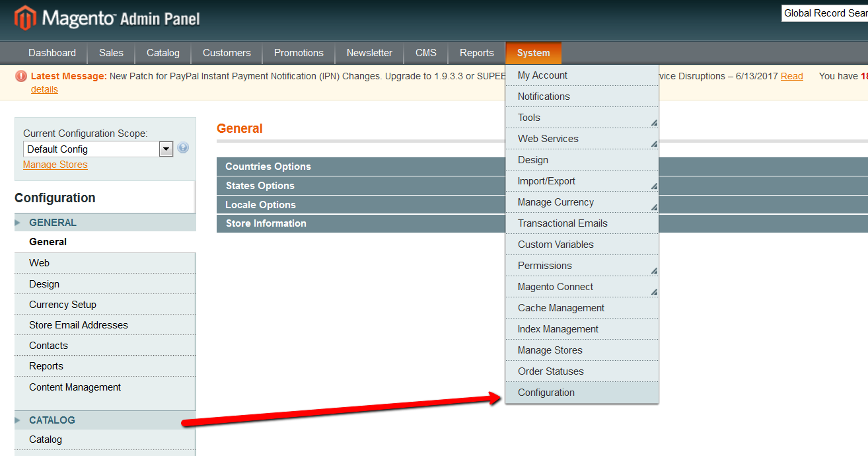Select Custom Variables menu item
Image resolution: width=868 pixels, height=456 pixels.
pos(582,245)
